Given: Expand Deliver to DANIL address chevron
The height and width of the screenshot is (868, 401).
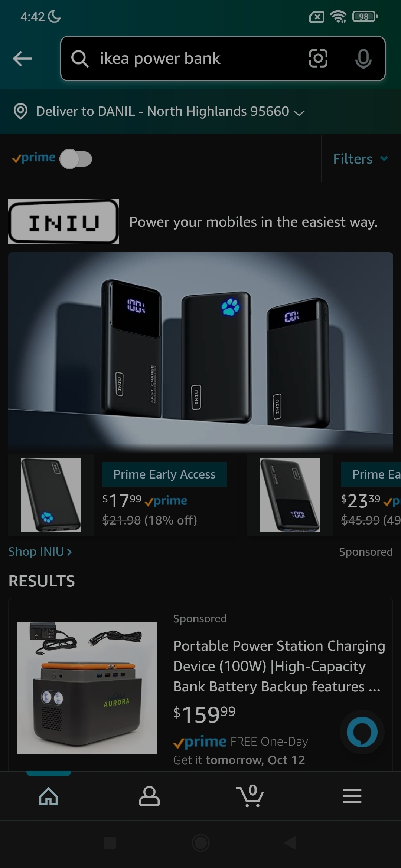Looking at the screenshot, I should (x=299, y=112).
